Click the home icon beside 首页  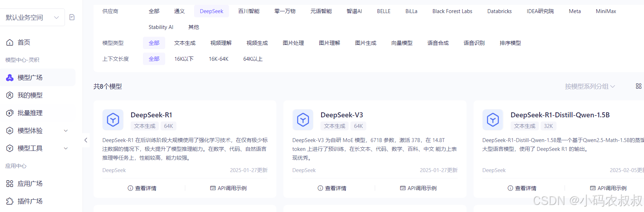pos(10,42)
